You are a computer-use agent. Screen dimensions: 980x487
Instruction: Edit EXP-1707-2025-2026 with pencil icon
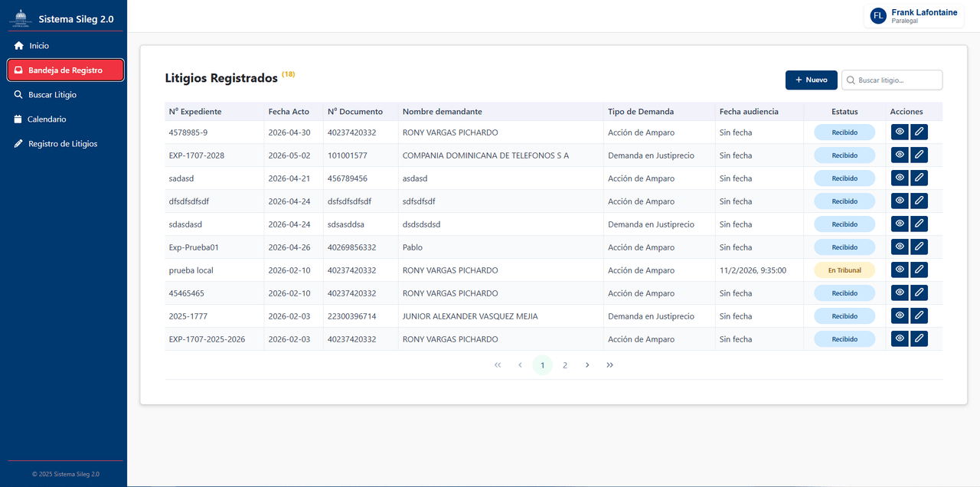920,338
